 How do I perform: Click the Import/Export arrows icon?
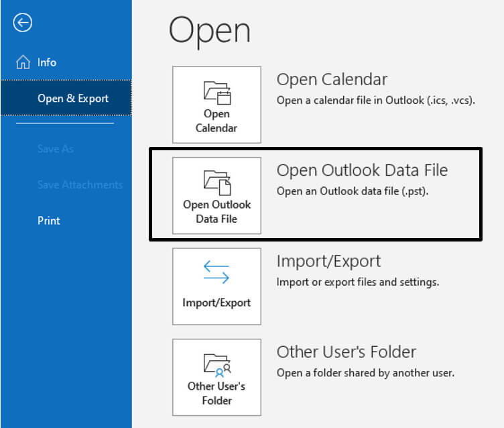(x=216, y=272)
